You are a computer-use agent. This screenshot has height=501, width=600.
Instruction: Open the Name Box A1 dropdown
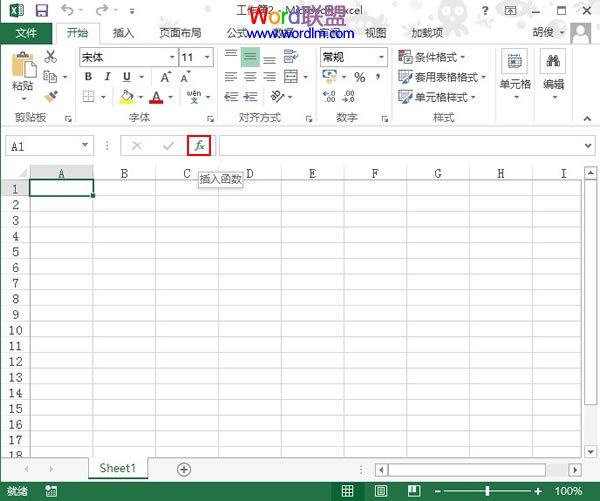point(85,145)
